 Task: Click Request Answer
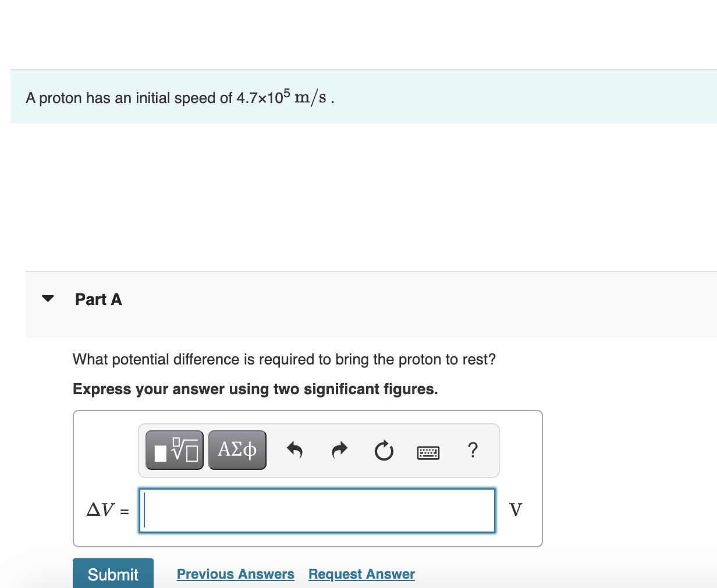[x=361, y=574]
